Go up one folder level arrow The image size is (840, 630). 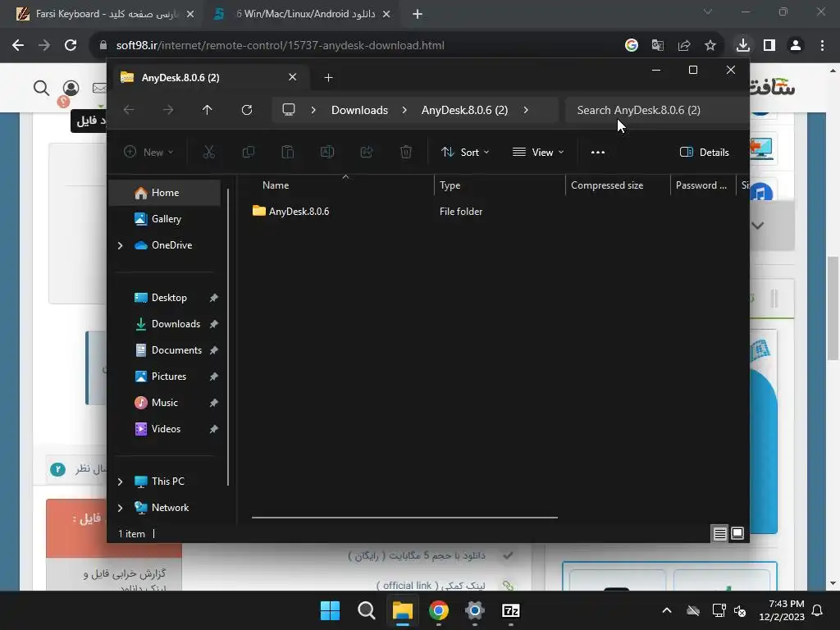coord(208,110)
